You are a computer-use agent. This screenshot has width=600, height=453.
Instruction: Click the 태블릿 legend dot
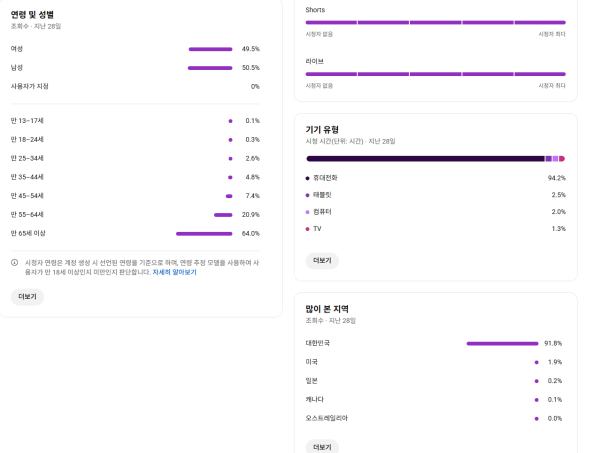307,195
